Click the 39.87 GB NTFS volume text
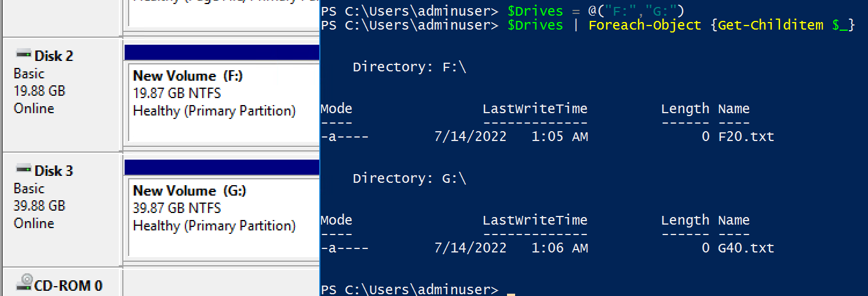This screenshot has height=296, width=868. tap(177, 208)
